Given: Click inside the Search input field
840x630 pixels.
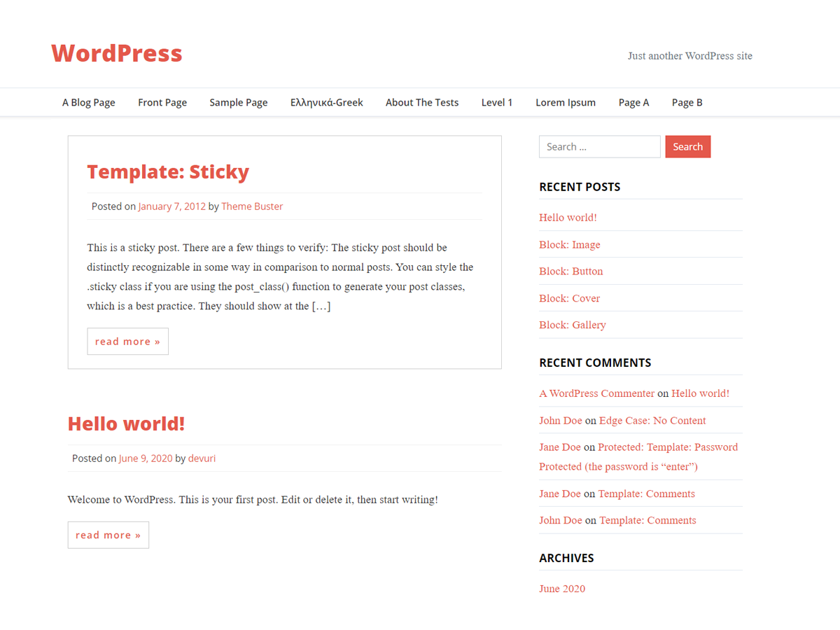Looking at the screenshot, I should pos(599,146).
